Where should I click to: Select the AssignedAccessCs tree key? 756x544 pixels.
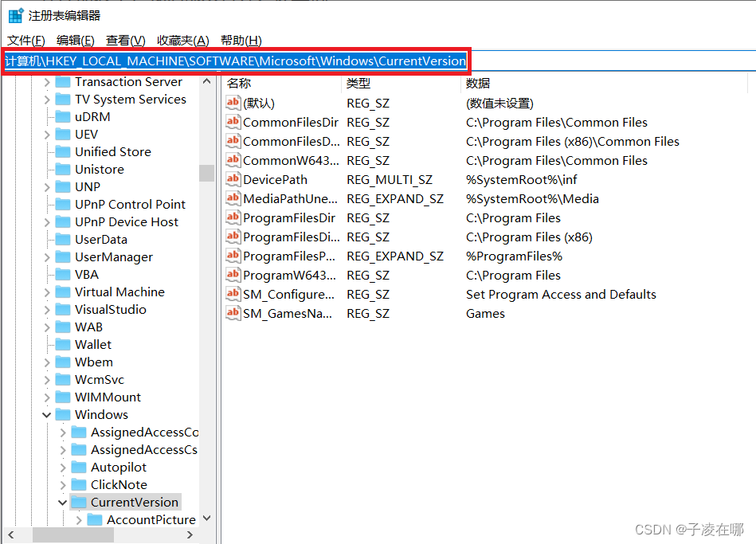(143, 450)
